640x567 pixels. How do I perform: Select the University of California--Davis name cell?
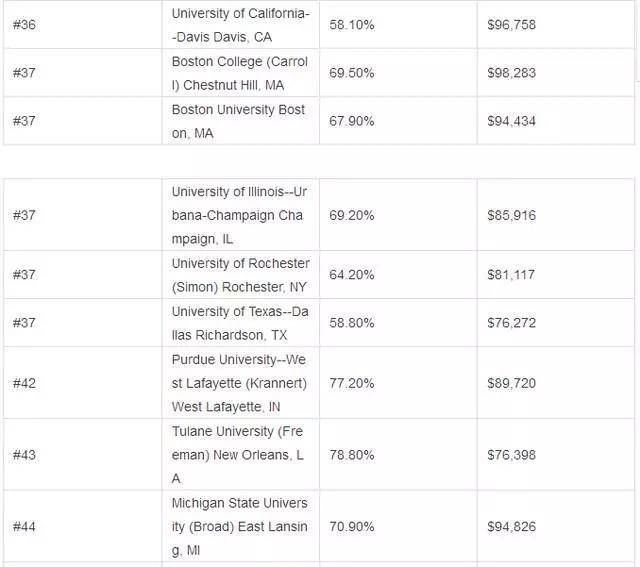[240, 25]
